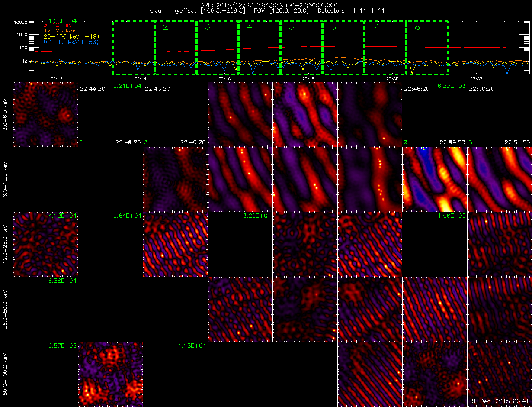Image resolution: width=532 pixels, height=407 pixels.
Task: Click the green 1.15E+04 value
Action: (192, 346)
